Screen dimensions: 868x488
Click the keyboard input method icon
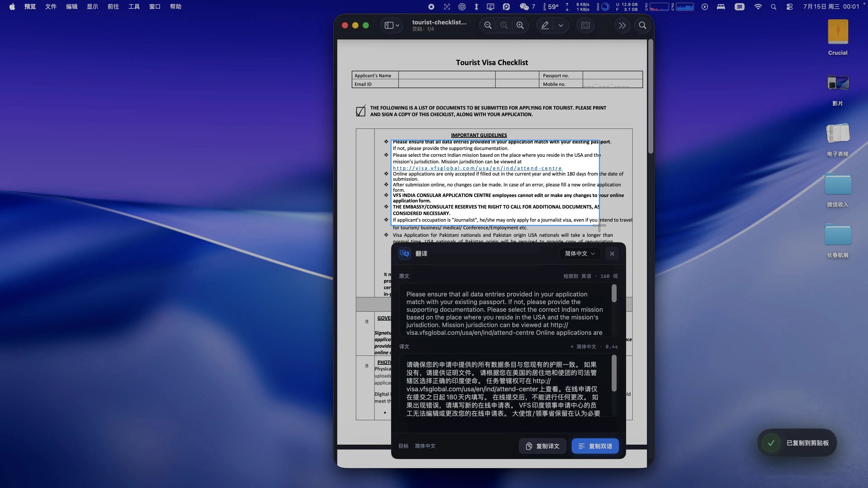click(739, 6)
